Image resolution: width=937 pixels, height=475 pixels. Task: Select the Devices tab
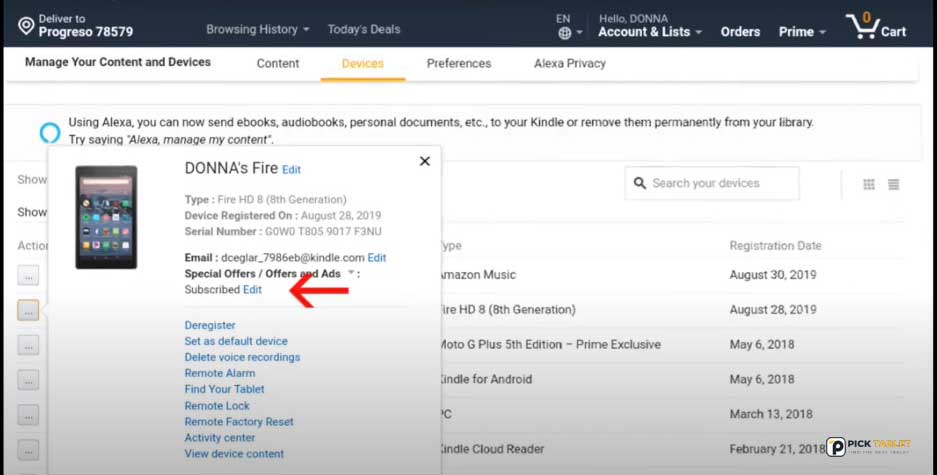coord(363,63)
